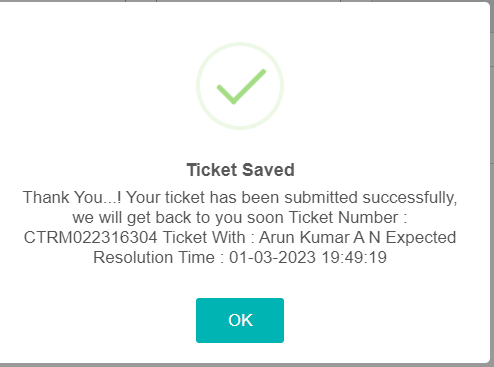Viewport: 494px width, 367px height.
Task: Click the resolution date 01-03-2023
Action: [x=272, y=257]
